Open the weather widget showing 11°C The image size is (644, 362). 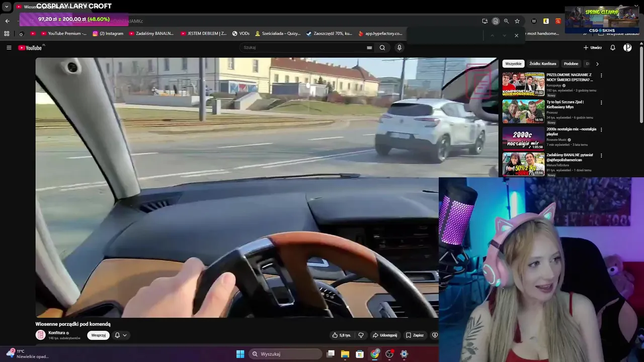tap(28, 354)
